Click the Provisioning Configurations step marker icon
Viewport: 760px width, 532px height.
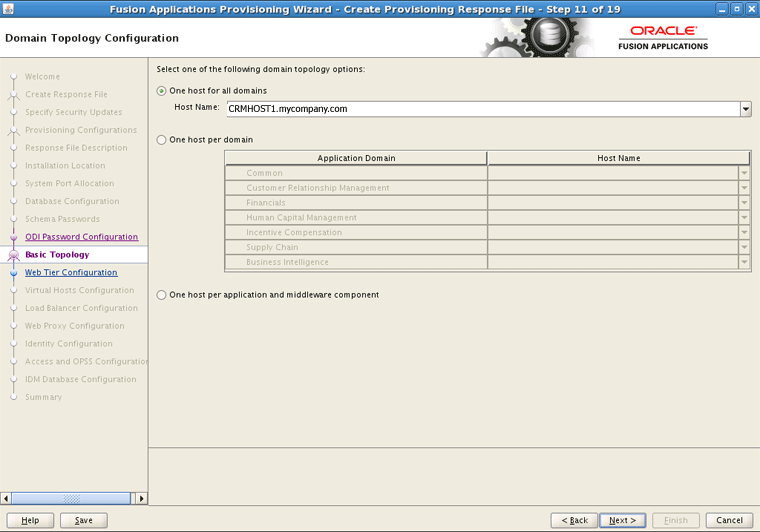click(14, 131)
